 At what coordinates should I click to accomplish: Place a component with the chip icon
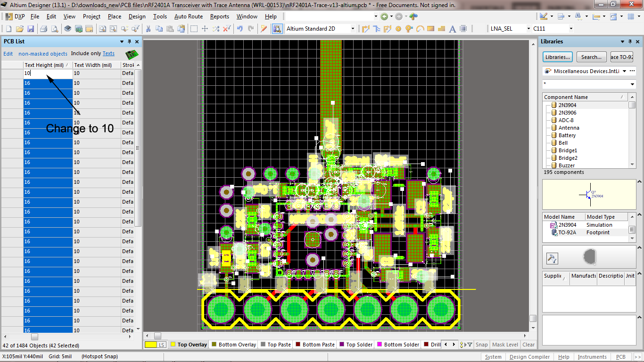[463, 29]
